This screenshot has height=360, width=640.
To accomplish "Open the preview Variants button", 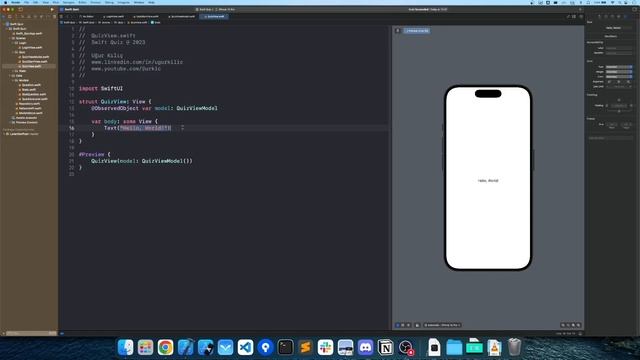I will (x=408, y=325).
